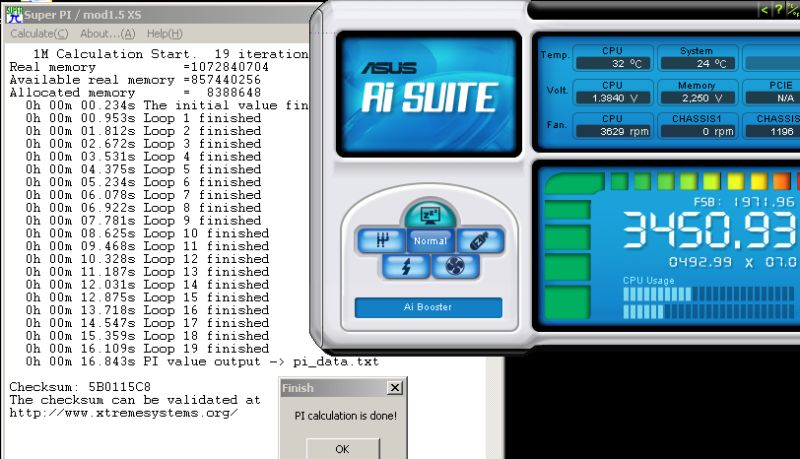Click the 'Available real memory =857440256' line
This screenshot has width=800, height=459.
tap(135, 80)
